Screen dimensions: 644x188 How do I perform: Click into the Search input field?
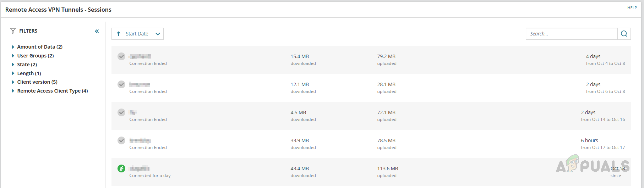[572, 34]
